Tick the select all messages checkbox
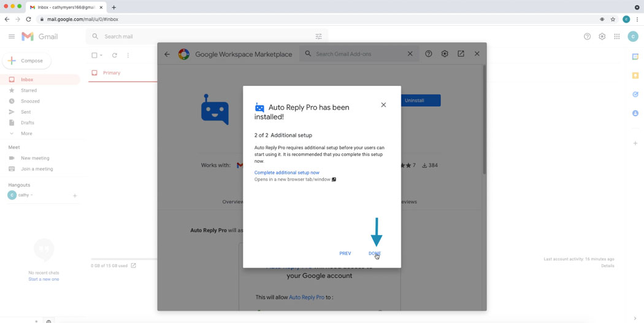Image resolution: width=644 pixels, height=323 pixels. 94,55
